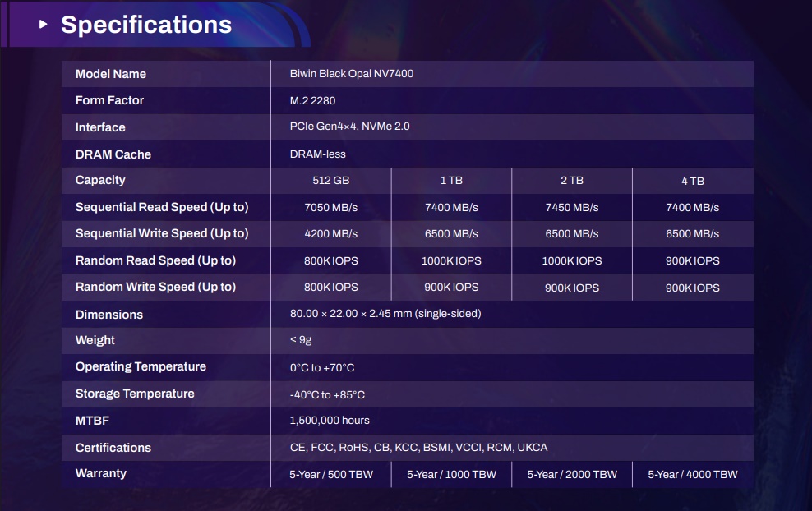Click the 7450 MB/s read speed cell

click(572, 207)
